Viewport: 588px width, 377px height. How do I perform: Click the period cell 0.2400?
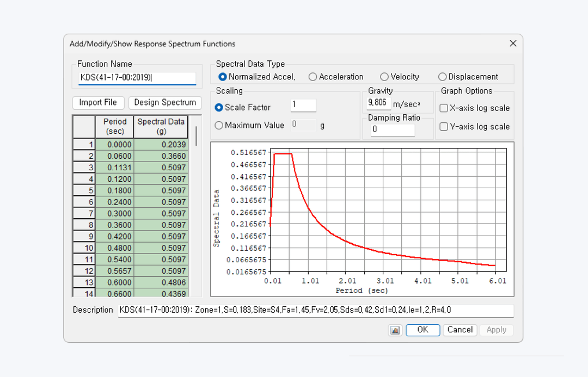click(115, 202)
